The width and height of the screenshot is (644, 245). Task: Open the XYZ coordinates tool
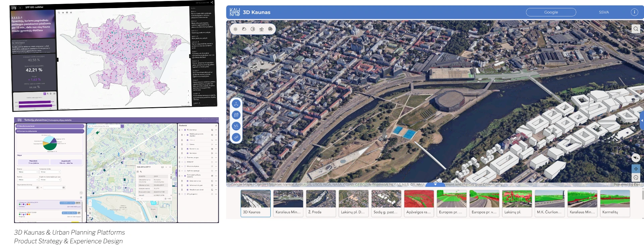click(x=236, y=115)
